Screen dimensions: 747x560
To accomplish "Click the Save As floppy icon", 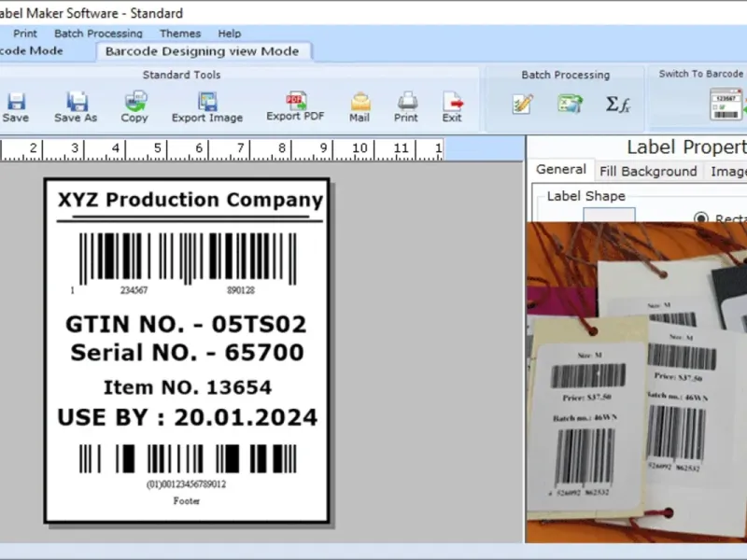I will pos(77,102).
